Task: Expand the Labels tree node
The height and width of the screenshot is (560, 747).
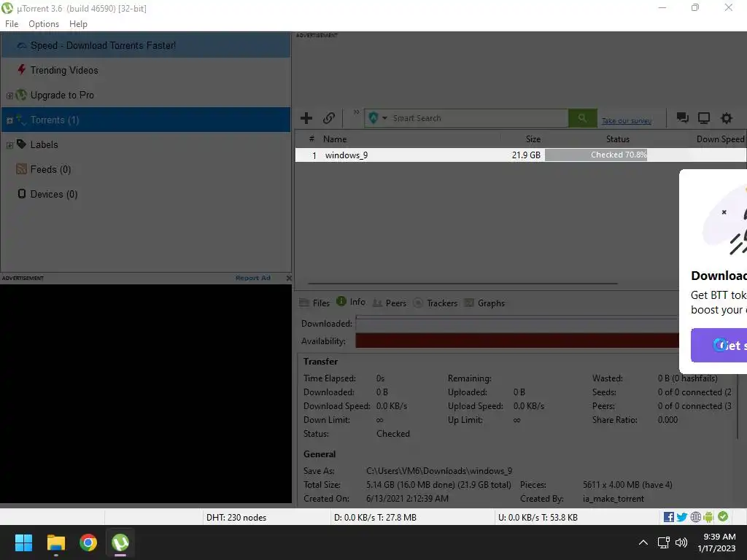Action: (9, 145)
